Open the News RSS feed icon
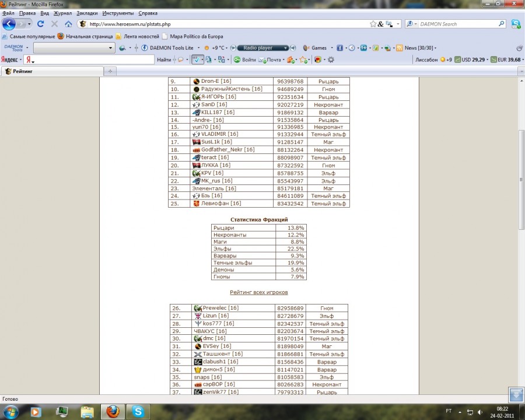Image resolution: width=525 pixels, height=420 pixels. click(x=400, y=48)
